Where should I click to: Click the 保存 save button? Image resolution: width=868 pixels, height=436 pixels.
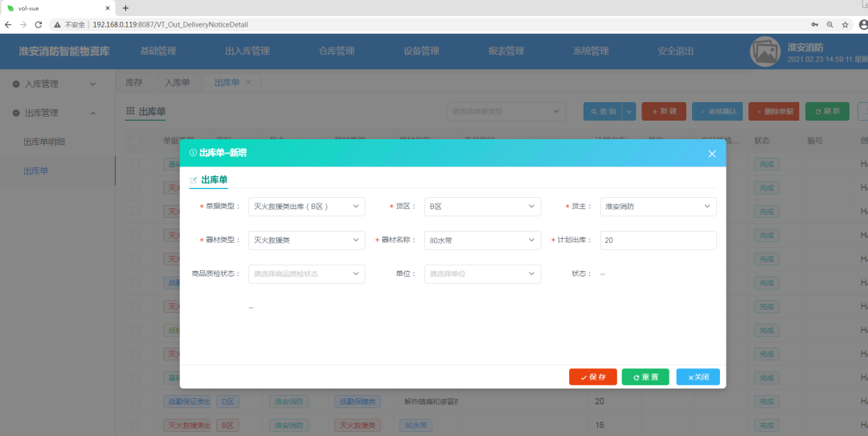pos(593,376)
